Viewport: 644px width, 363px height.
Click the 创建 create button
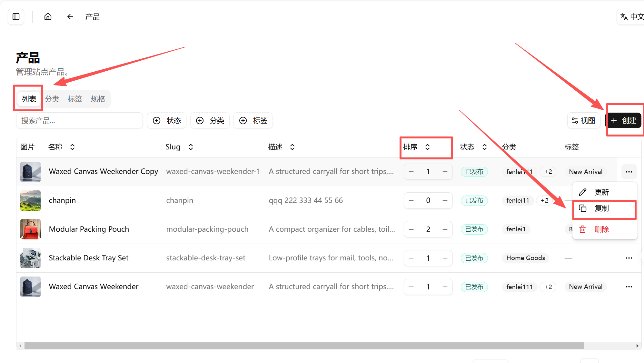point(623,121)
